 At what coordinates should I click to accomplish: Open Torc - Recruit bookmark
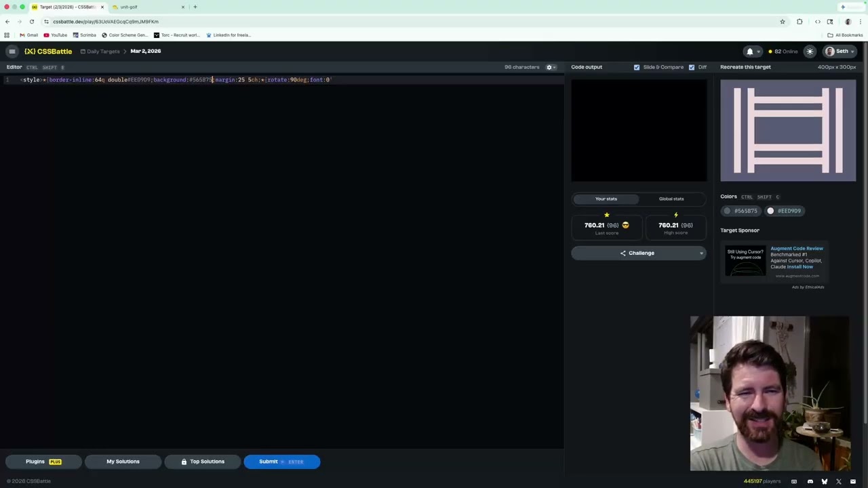(176, 35)
